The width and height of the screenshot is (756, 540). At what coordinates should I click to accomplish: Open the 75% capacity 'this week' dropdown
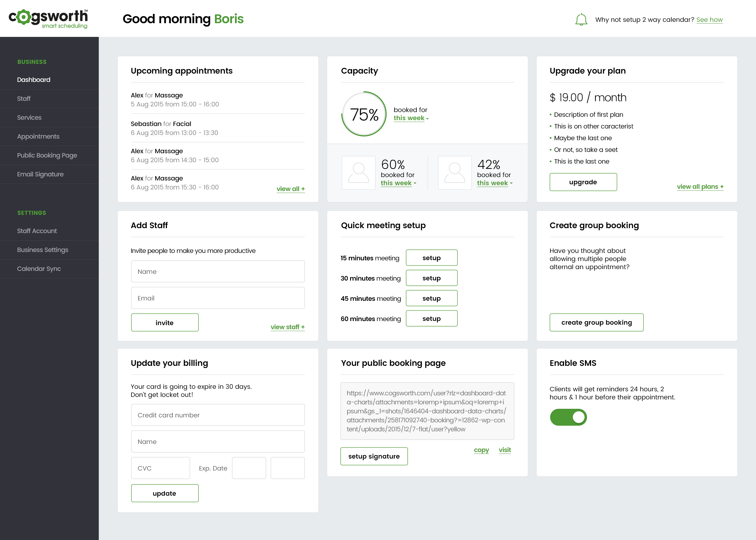pyautogui.click(x=411, y=118)
